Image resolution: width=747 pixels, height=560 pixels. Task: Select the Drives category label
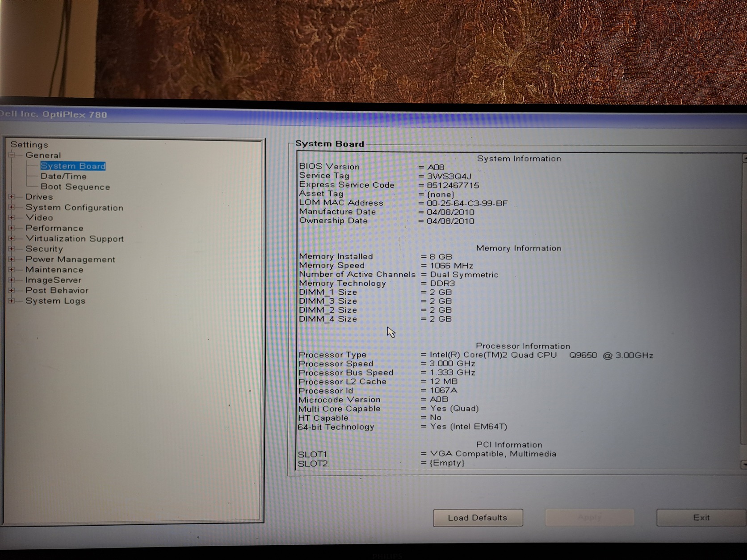[x=39, y=197]
